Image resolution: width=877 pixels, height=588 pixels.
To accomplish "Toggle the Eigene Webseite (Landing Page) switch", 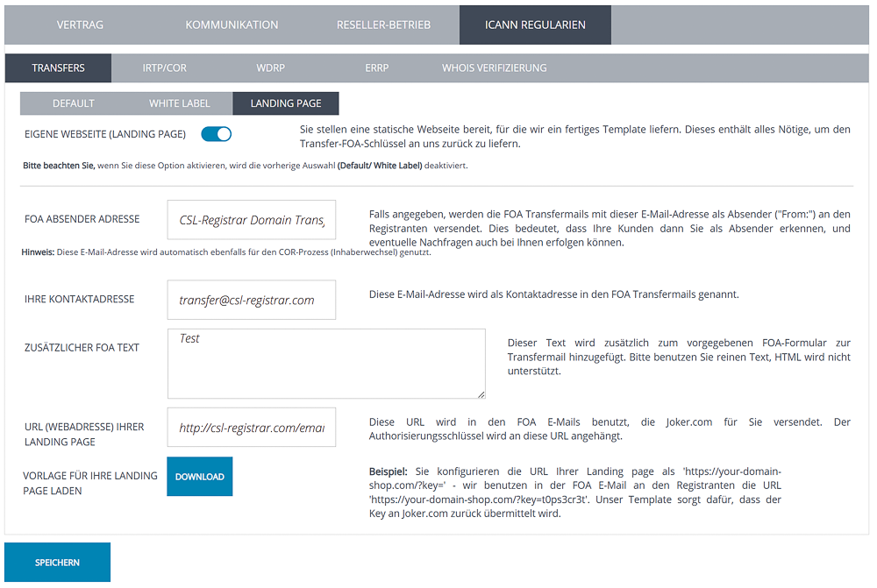I will 217,134.
